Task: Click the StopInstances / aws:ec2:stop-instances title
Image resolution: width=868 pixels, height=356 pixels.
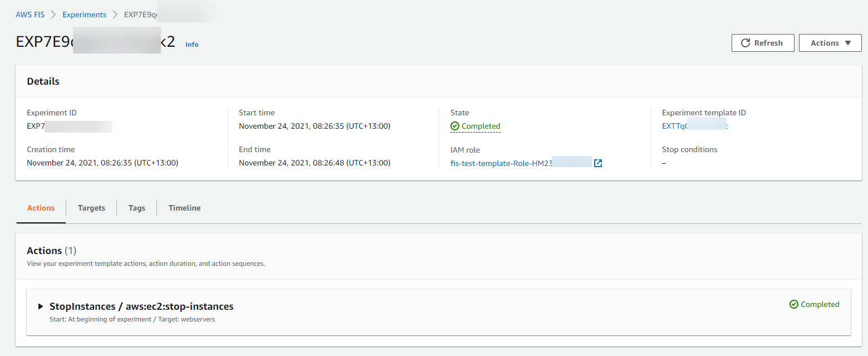Action: [141, 306]
